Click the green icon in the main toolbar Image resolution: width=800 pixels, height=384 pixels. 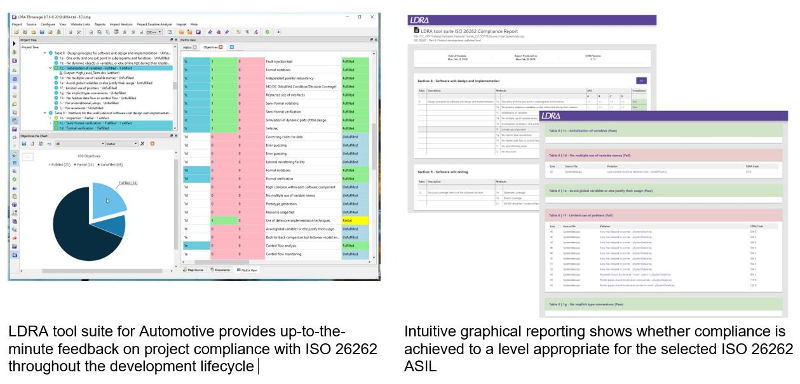[267, 32]
